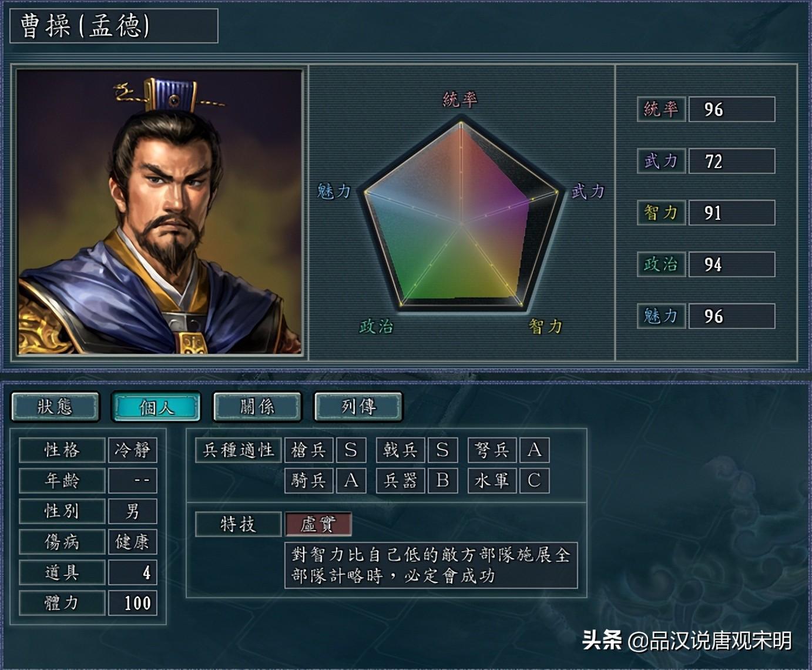Click the pentagon radar chart center

tap(461, 223)
